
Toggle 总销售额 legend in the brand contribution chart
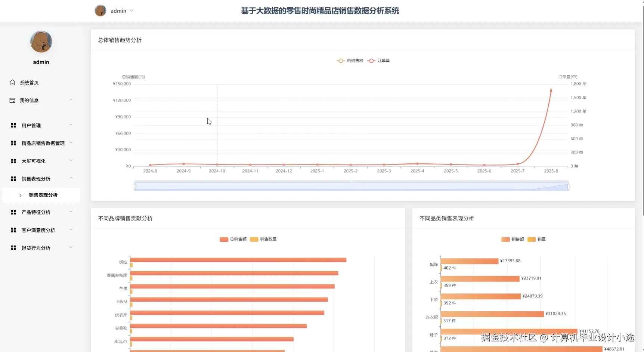tap(233, 239)
